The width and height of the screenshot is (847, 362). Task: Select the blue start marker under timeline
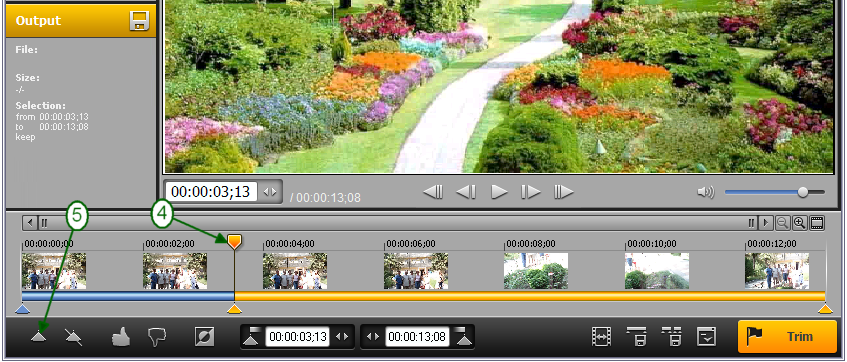pos(22,309)
